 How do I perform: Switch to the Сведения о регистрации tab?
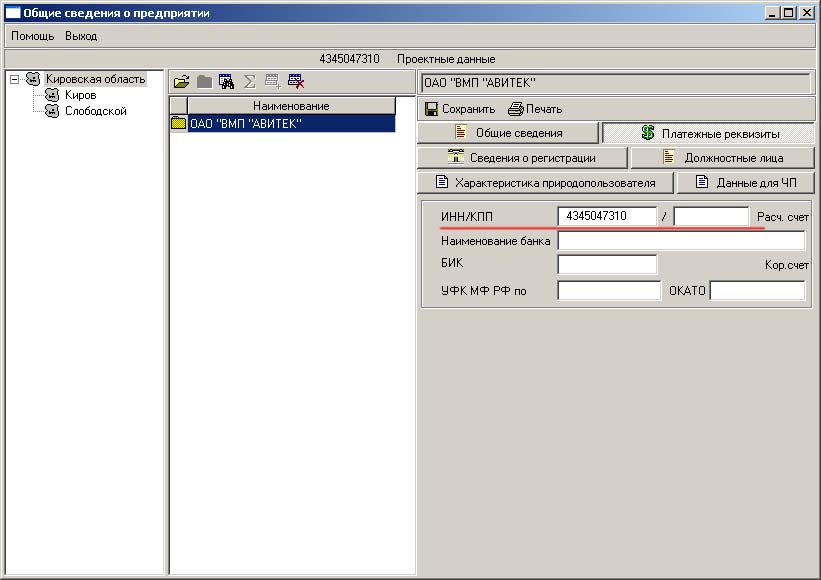pyautogui.click(x=522, y=158)
